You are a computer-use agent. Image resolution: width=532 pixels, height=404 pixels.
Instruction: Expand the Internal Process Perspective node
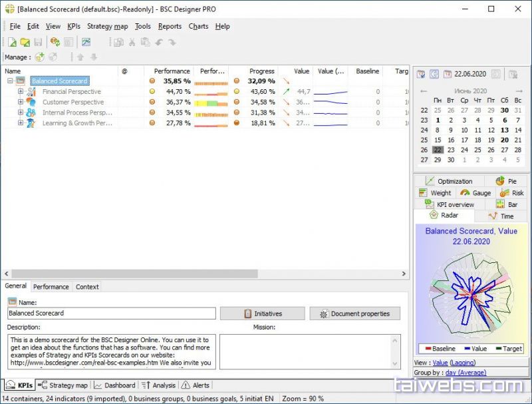point(21,112)
